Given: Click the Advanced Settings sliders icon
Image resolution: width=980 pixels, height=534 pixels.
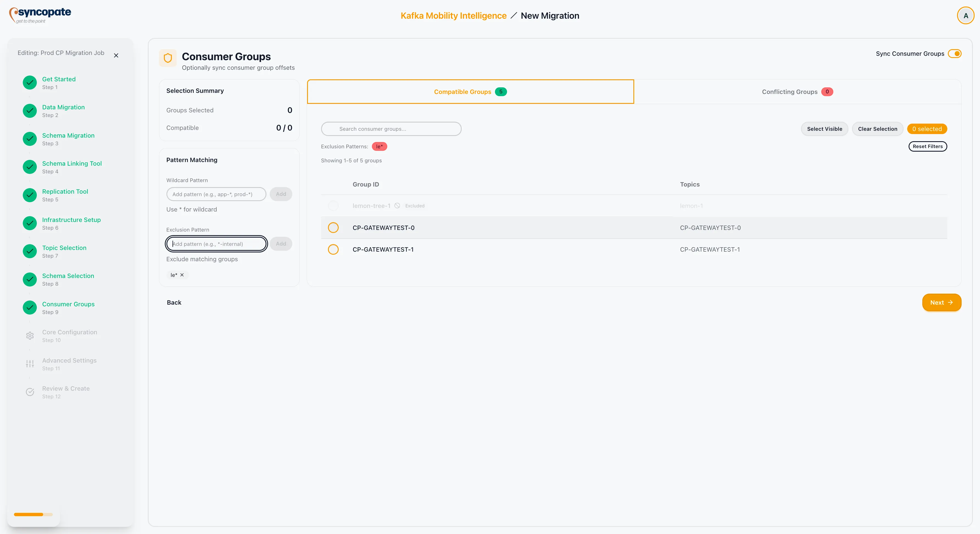Looking at the screenshot, I should tap(30, 364).
